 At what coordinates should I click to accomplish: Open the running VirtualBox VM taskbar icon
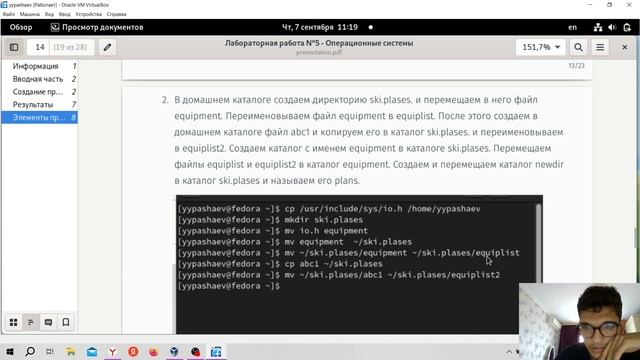point(216,351)
